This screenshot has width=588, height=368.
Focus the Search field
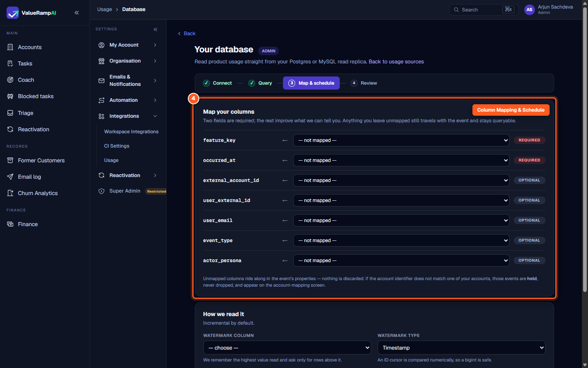(x=484, y=10)
